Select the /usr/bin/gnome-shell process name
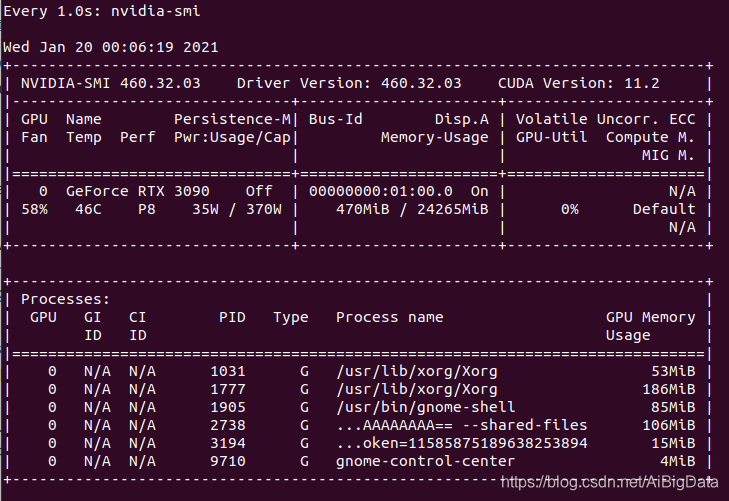The image size is (729, 501). tap(425, 407)
